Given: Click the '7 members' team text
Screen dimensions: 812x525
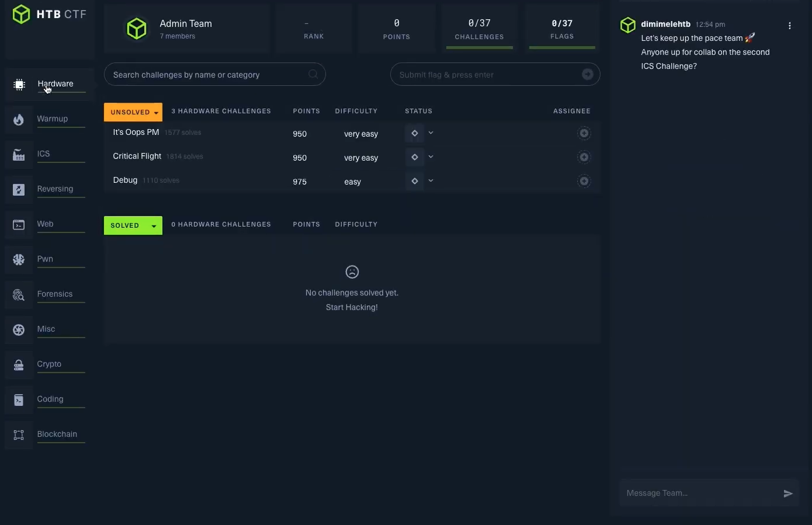Looking at the screenshot, I should tap(178, 36).
